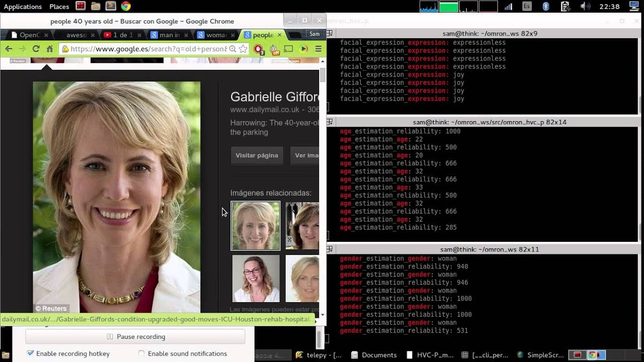Click the Visitar página button
The height and width of the screenshot is (362, 644).
click(257, 155)
